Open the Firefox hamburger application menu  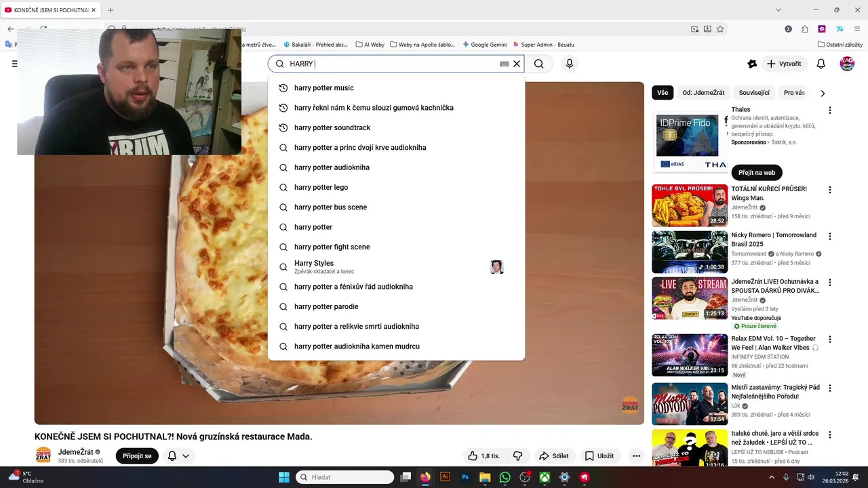857,29
